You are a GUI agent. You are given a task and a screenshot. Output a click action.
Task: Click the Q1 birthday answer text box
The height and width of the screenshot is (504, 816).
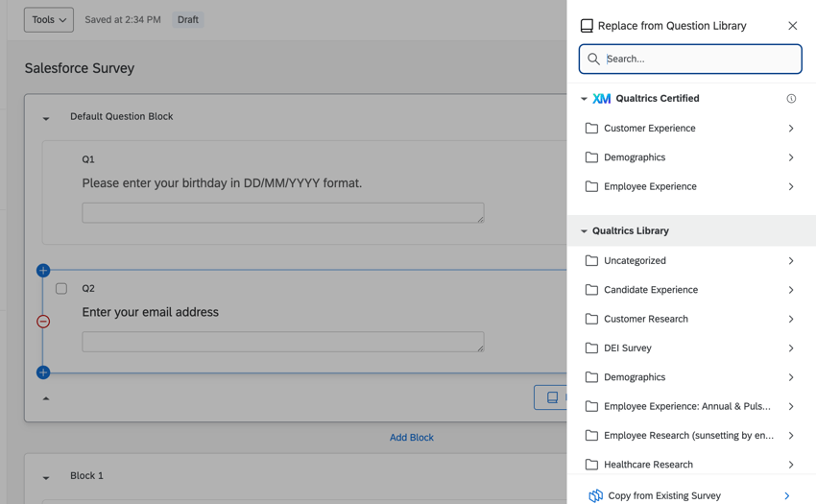(x=282, y=212)
